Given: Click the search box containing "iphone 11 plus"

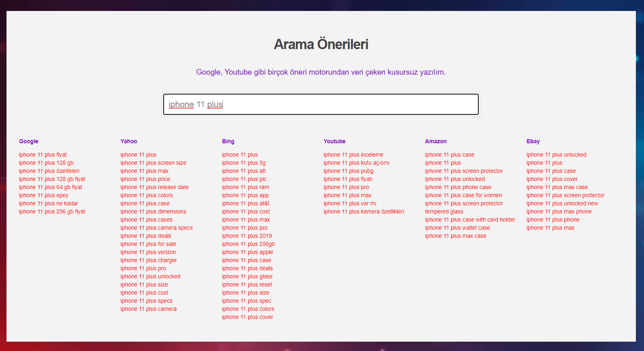Looking at the screenshot, I should 321,104.
